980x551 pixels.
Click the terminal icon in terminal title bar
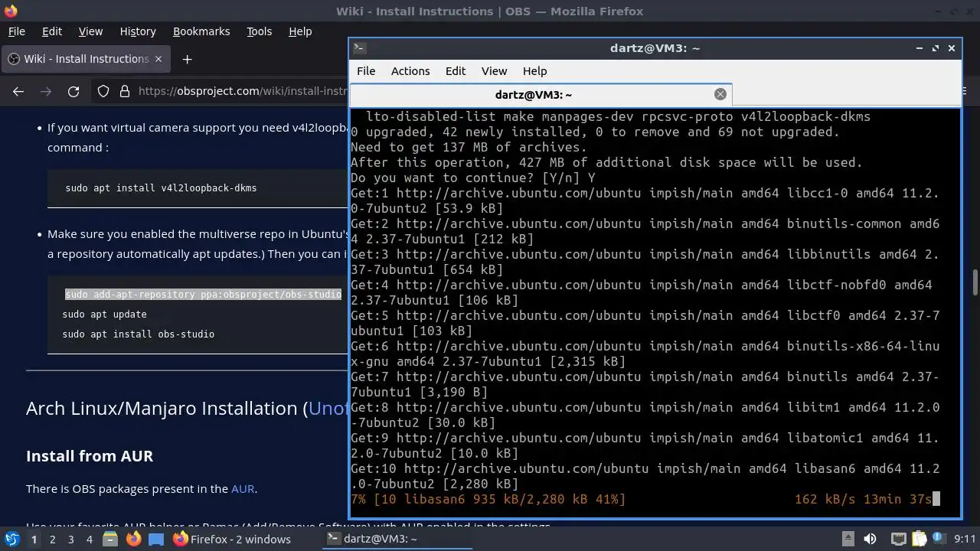tap(358, 47)
